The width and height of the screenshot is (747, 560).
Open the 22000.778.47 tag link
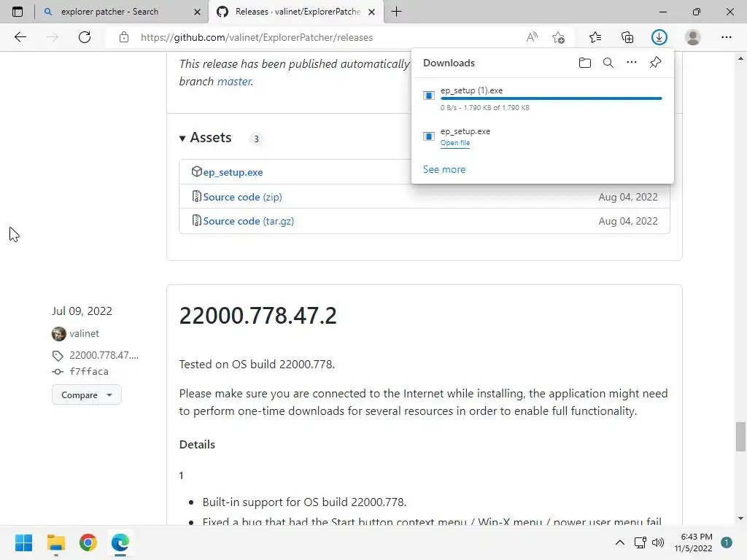(104, 355)
